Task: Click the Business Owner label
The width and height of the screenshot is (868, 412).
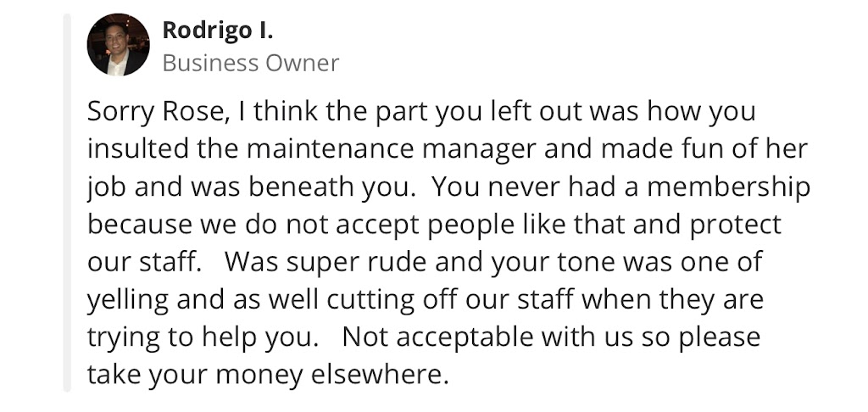Action: click(250, 63)
